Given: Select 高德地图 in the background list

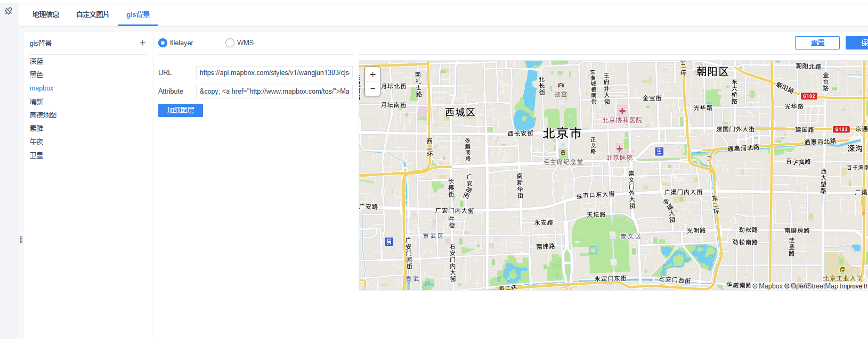Looking at the screenshot, I should point(43,115).
